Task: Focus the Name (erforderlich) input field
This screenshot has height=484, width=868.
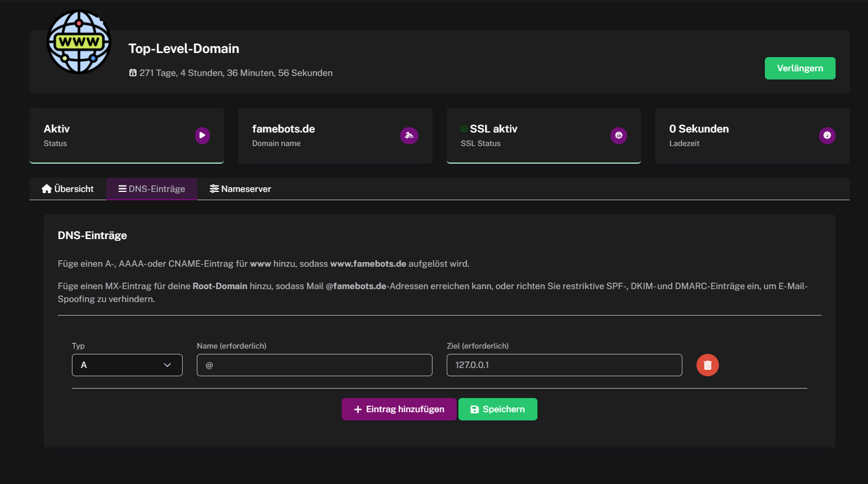Action: coord(314,365)
